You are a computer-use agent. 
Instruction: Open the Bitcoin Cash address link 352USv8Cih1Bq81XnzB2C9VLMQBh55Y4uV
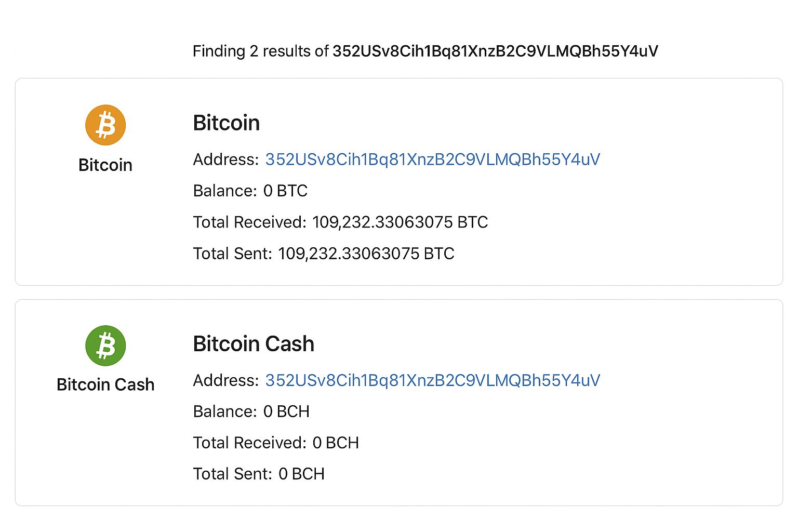click(x=432, y=380)
